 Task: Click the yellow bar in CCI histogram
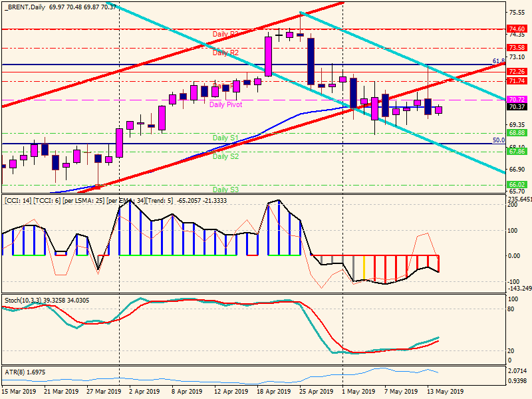364,267
